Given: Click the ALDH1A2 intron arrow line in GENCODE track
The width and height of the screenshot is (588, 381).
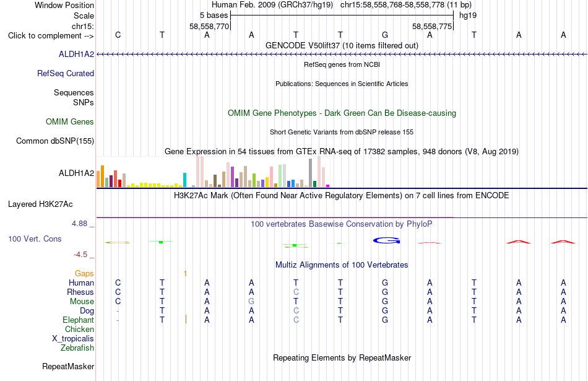Looking at the screenshot, I should pyautogui.click(x=342, y=55).
